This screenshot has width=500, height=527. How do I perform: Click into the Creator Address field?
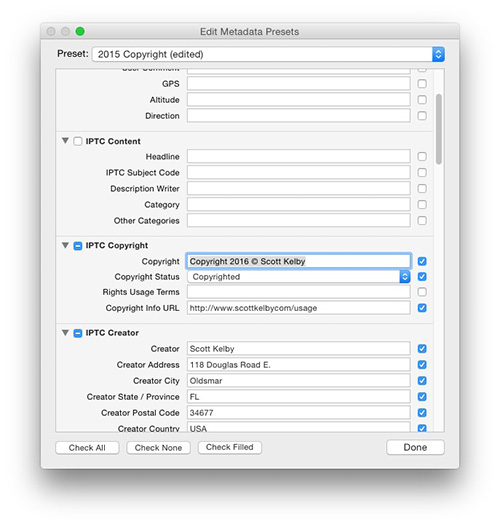click(x=299, y=365)
